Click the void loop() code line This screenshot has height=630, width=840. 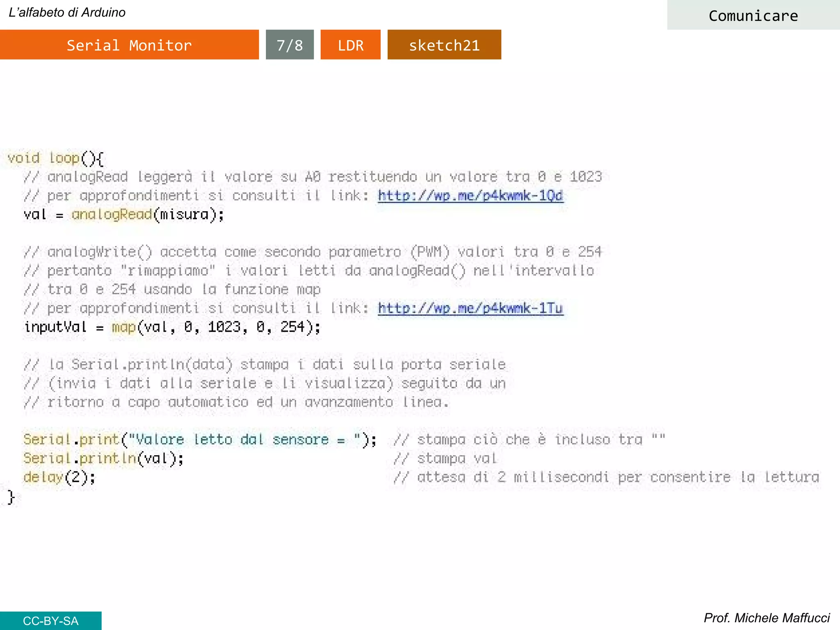pyautogui.click(x=55, y=158)
